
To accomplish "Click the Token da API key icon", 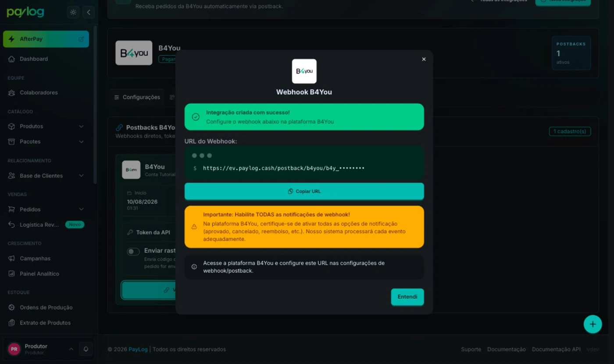I will (x=130, y=233).
